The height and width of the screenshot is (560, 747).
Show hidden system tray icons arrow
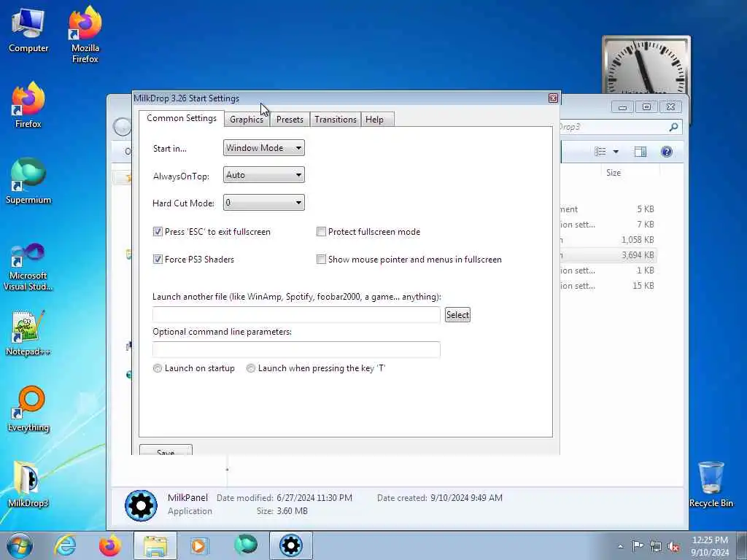coord(620,546)
